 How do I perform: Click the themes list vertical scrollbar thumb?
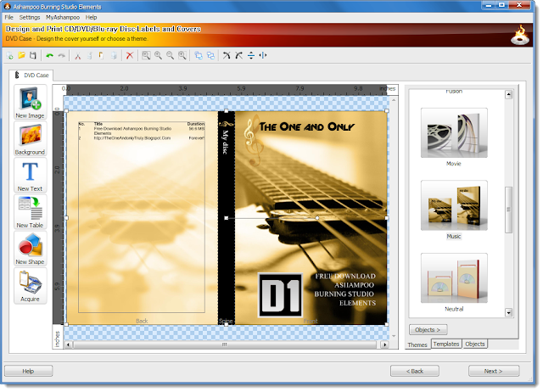508,210
